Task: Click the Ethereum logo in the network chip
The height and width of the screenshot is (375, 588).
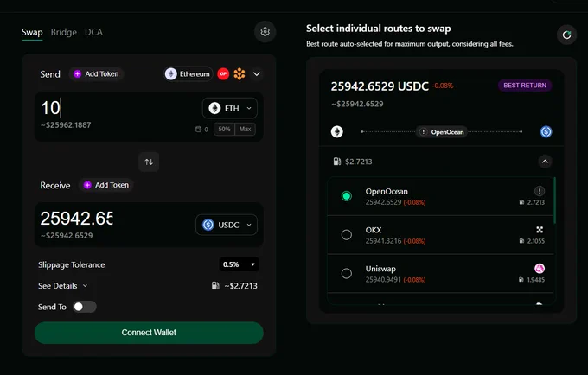Action: [x=171, y=73]
